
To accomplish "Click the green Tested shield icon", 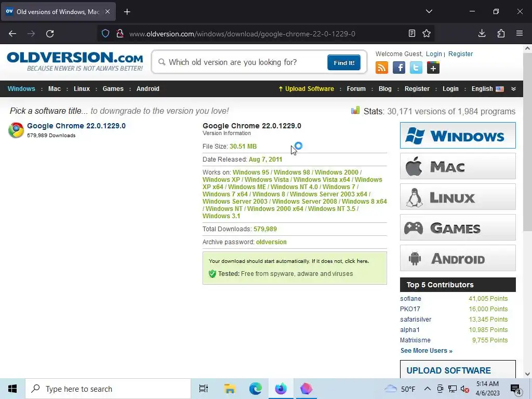I will [x=212, y=274].
